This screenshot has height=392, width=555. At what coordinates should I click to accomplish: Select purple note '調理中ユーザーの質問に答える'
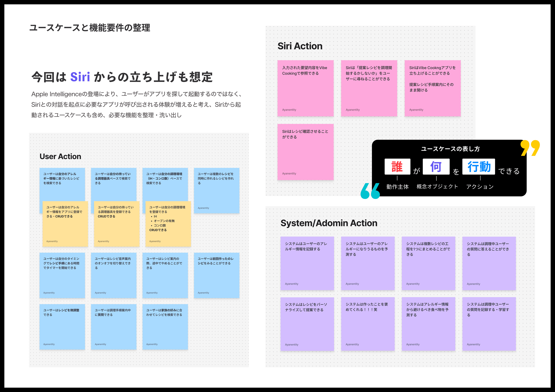click(x=489, y=263)
